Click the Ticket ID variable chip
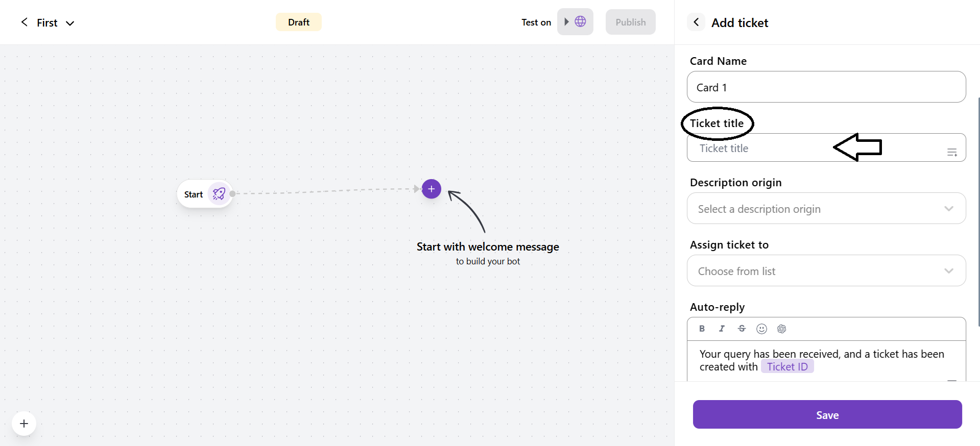The width and height of the screenshot is (980, 446). tap(787, 367)
